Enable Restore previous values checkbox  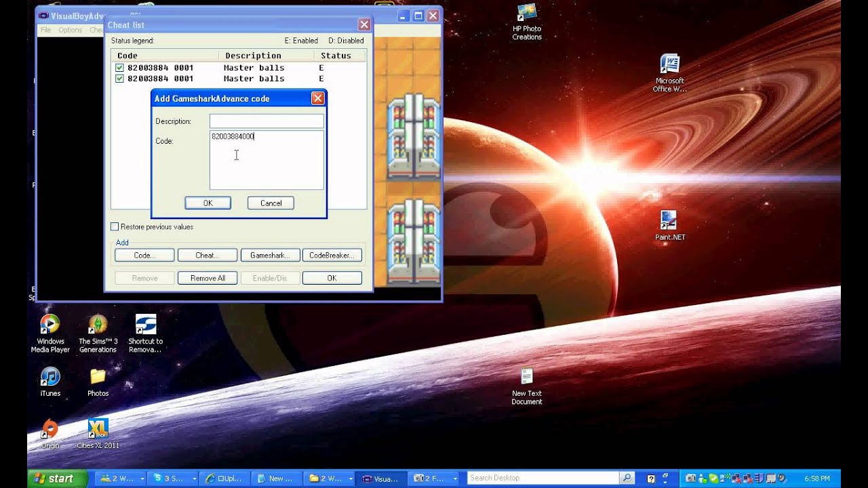tap(115, 227)
